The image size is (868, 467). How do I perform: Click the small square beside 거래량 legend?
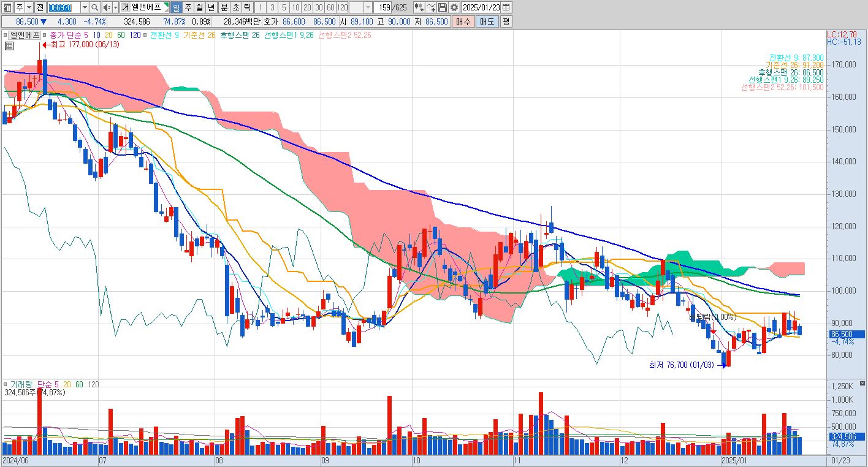5,384
